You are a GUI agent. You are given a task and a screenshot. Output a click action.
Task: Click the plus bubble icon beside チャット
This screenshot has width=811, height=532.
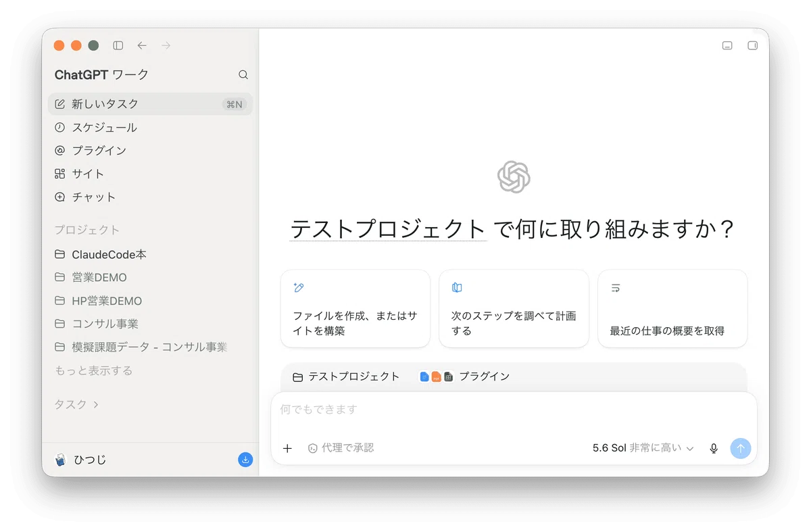(59, 197)
